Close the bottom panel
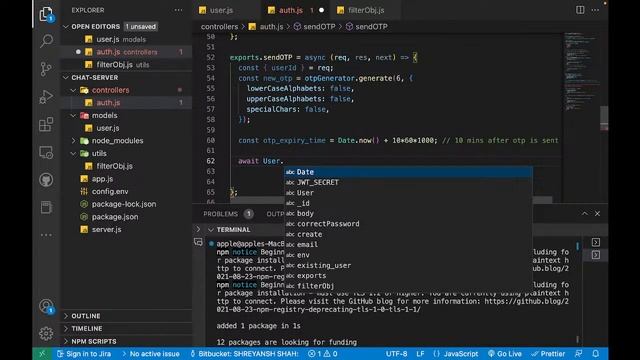 (x=597, y=213)
